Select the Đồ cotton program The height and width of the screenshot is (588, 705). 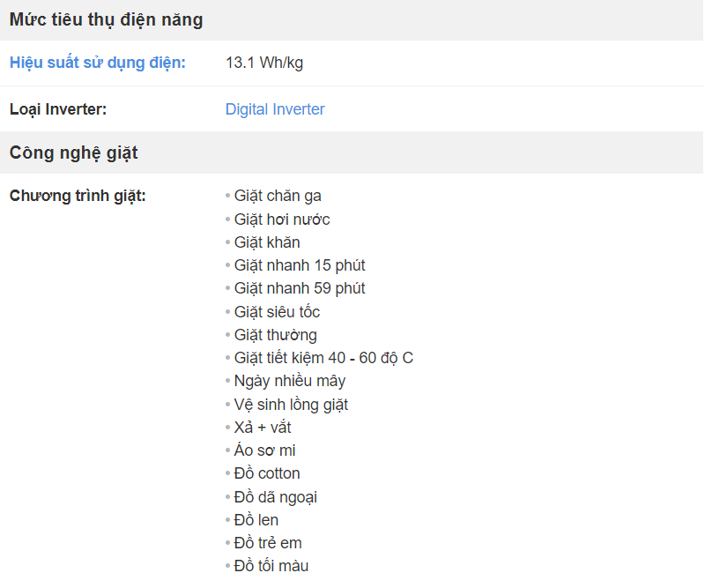click(x=267, y=473)
